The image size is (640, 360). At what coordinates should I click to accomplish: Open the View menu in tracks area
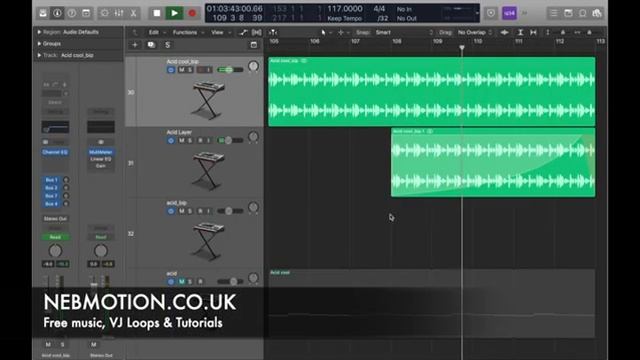pos(220,32)
